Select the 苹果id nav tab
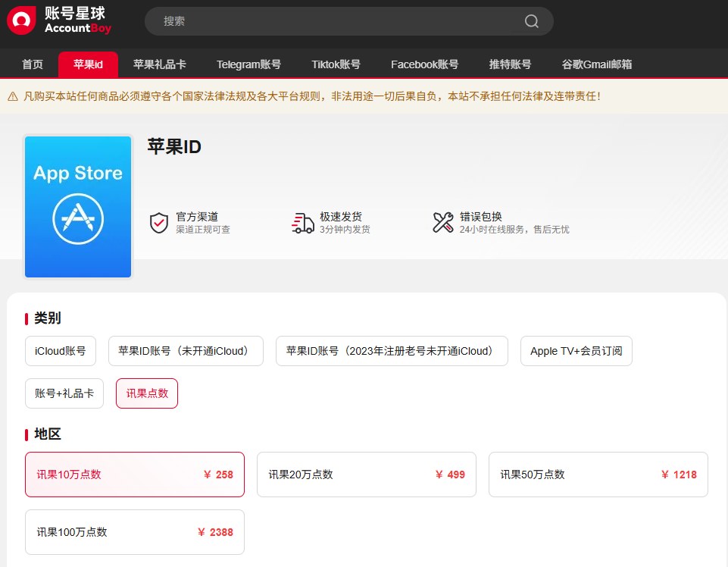 (88, 64)
